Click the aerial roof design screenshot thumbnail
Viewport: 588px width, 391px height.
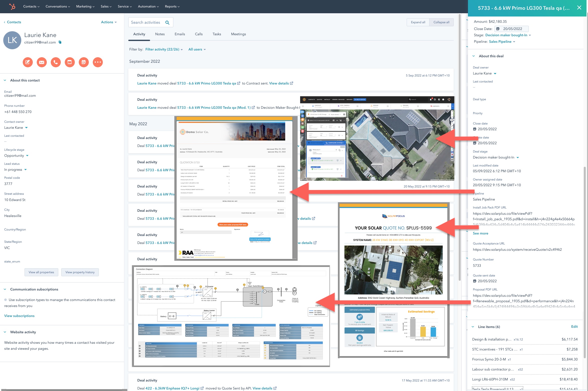tap(377, 138)
